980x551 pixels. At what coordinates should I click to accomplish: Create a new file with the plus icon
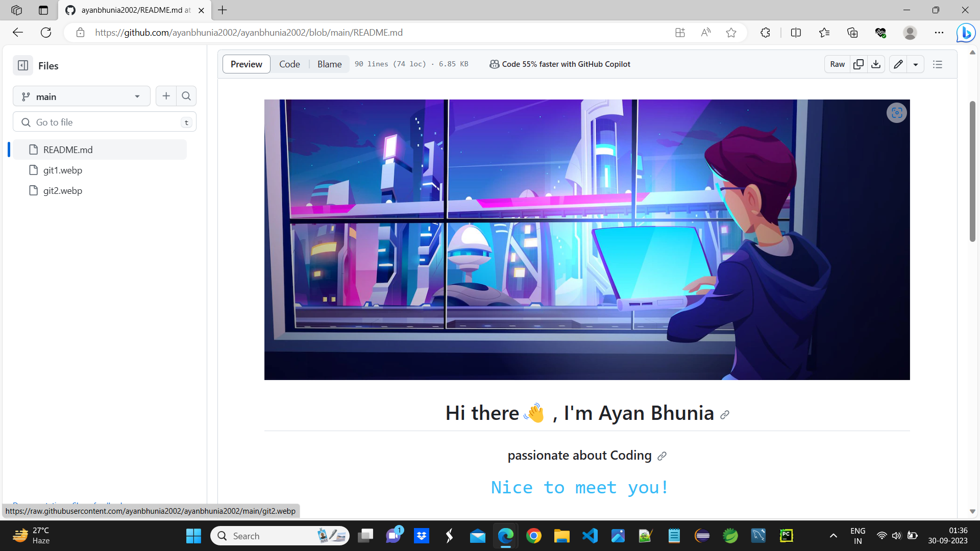pos(166,96)
